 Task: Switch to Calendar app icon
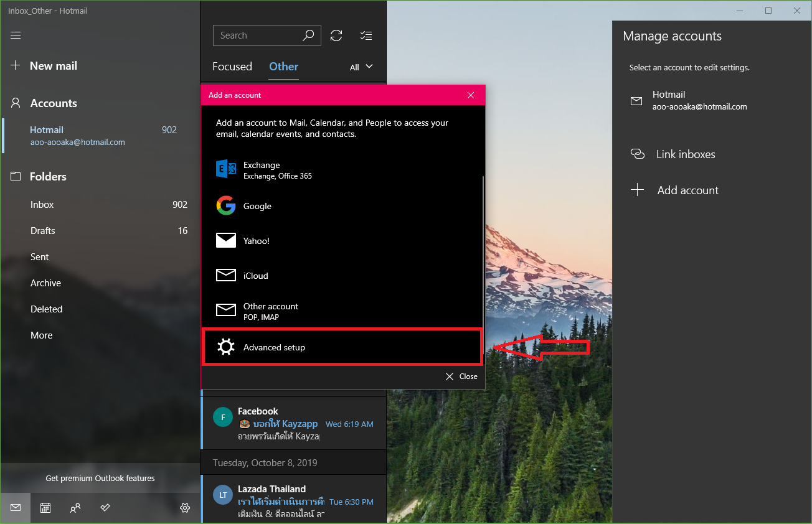pos(45,508)
